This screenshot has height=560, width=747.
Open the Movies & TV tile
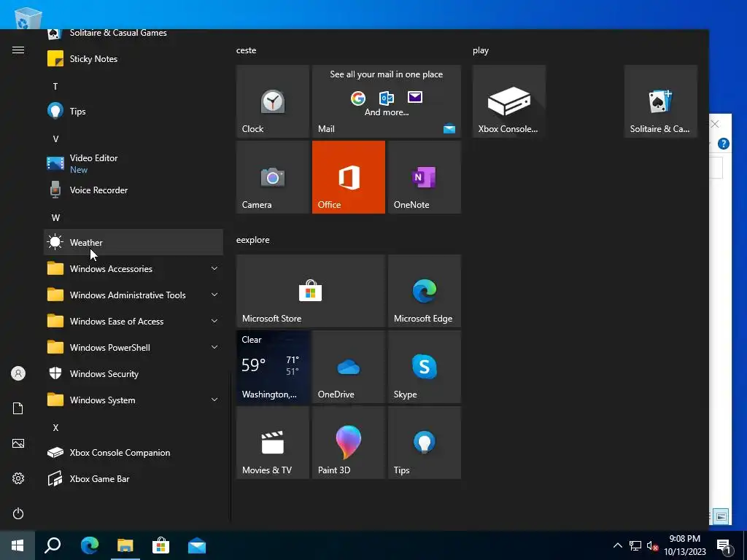pyautogui.click(x=273, y=443)
